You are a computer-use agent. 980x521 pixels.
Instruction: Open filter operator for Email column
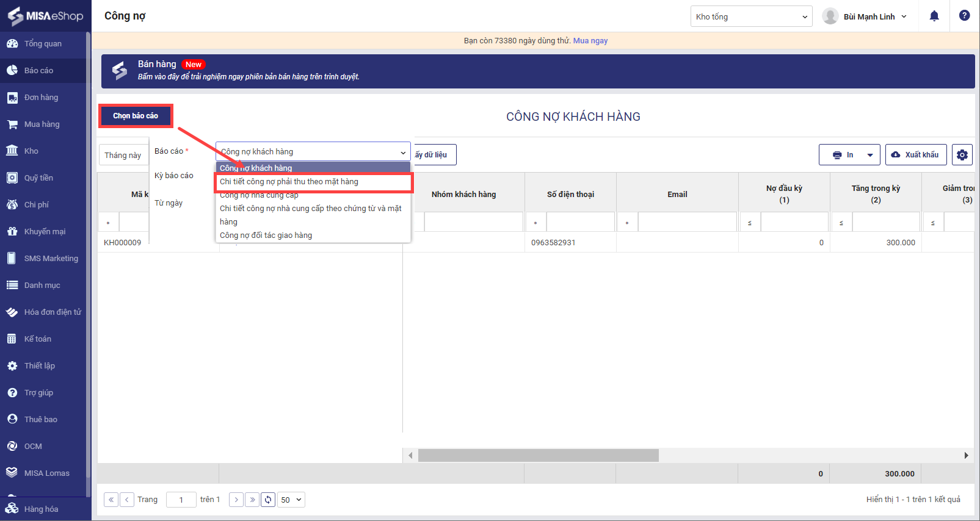(x=627, y=222)
